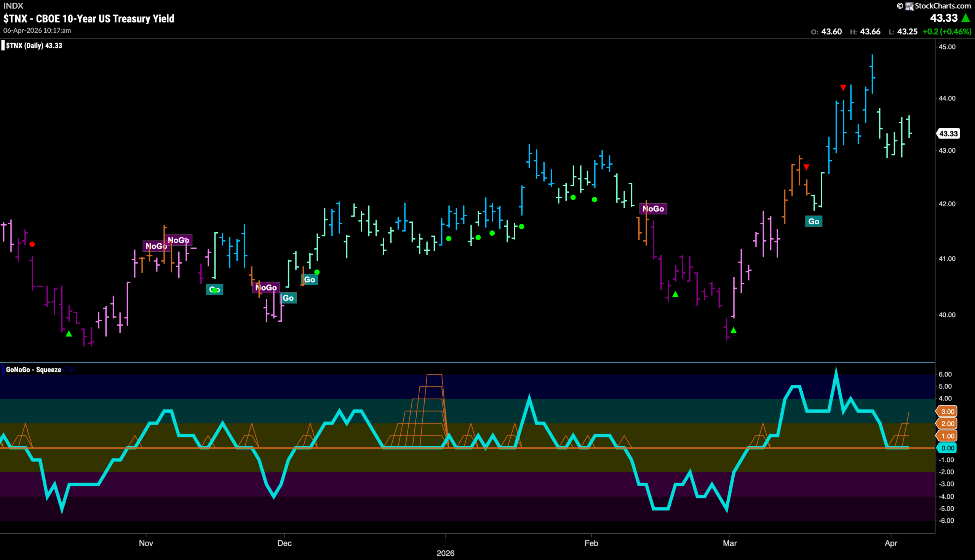Click the 43.33 current price tag on axis
Screen dimensions: 975x560
pyautogui.click(x=948, y=134)
